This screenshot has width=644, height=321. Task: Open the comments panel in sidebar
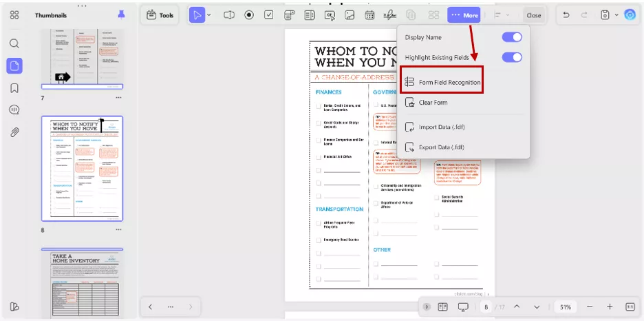point(14,110)
